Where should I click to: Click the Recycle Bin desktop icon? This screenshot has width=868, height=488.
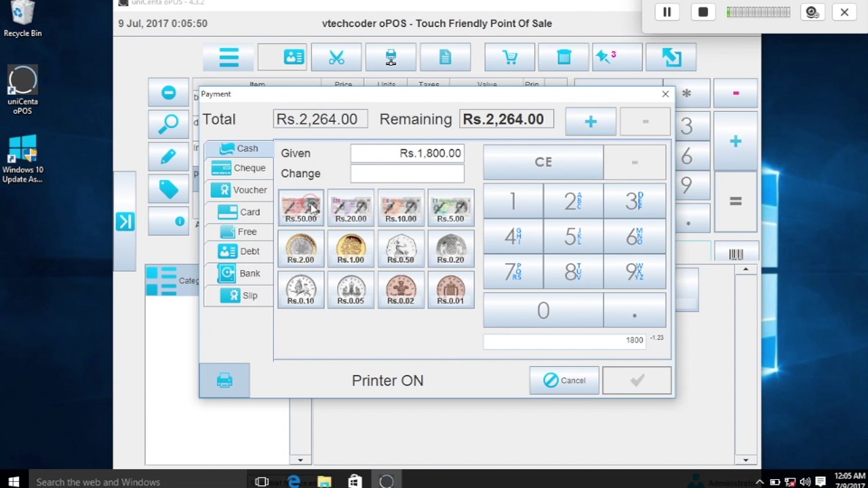pyautogui.click(x=22, y=18)
